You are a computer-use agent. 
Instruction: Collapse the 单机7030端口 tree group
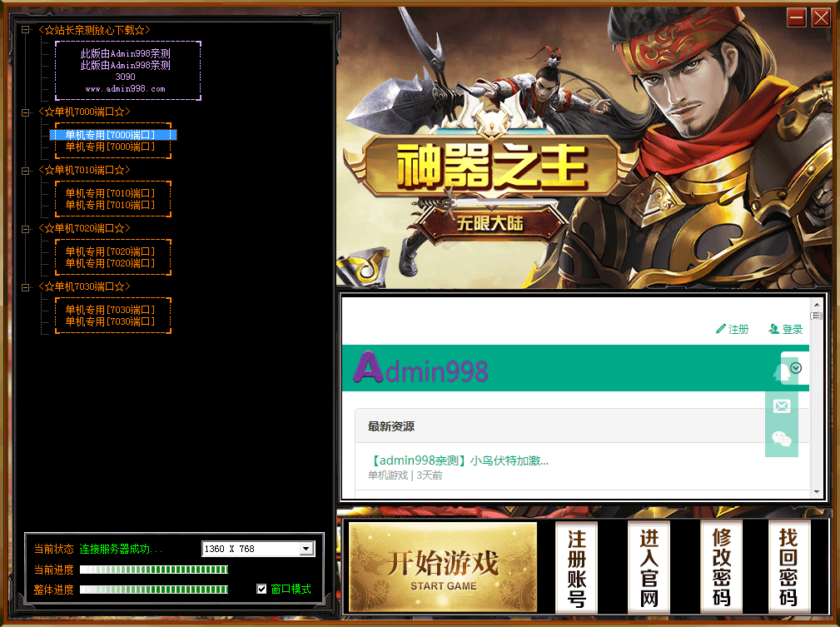click(x=25, y=287)
